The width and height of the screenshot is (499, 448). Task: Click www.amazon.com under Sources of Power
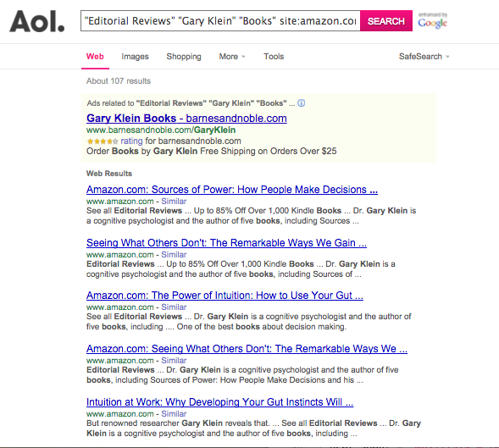pyautogui.click(x=120, y=202)
